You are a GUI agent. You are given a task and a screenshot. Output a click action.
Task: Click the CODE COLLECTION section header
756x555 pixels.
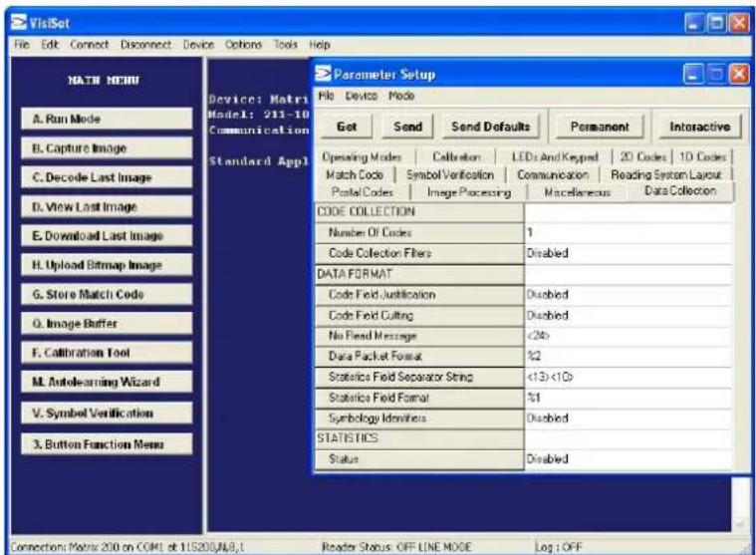coord(419,211)
